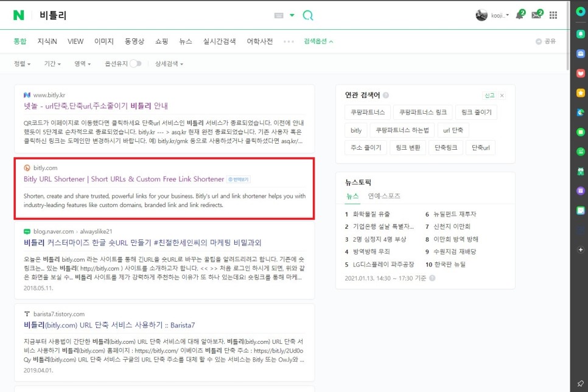Open the blue briefcase sidebar icon
The width and height of the screenshot is (588, 392).
[581, 54]
